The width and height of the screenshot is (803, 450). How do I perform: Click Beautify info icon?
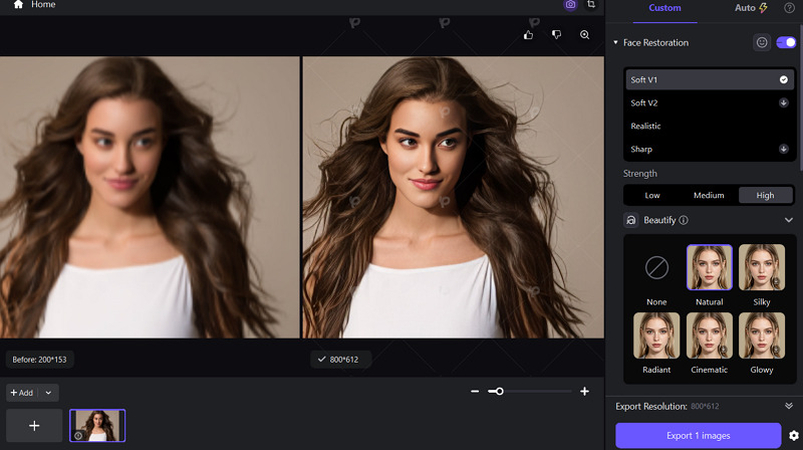(x=683, y=220)
